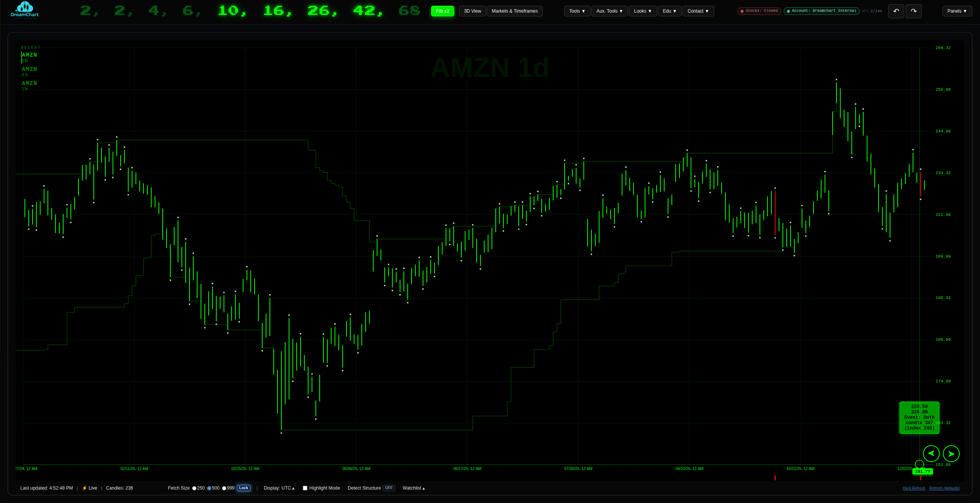Open the Tools dropdown menu
This screenshot has height=503, width=980.
tap(577, 11)
